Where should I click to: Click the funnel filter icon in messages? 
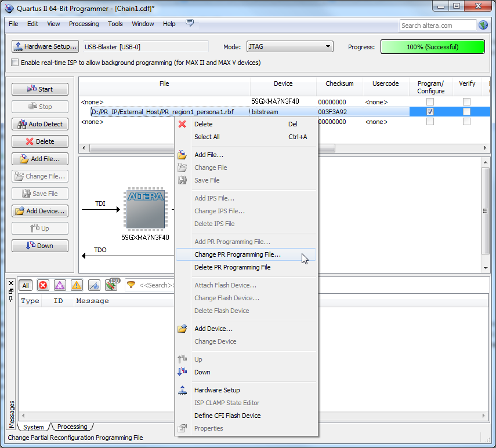point(132,285)
